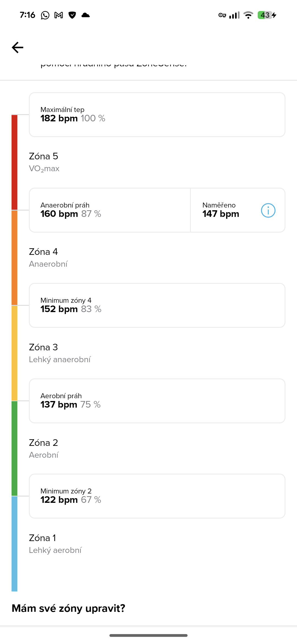Tap the Zóna 3 Lehký anaerobní label
The width and height of the screenshot is (297, 644).
(60, 353)
